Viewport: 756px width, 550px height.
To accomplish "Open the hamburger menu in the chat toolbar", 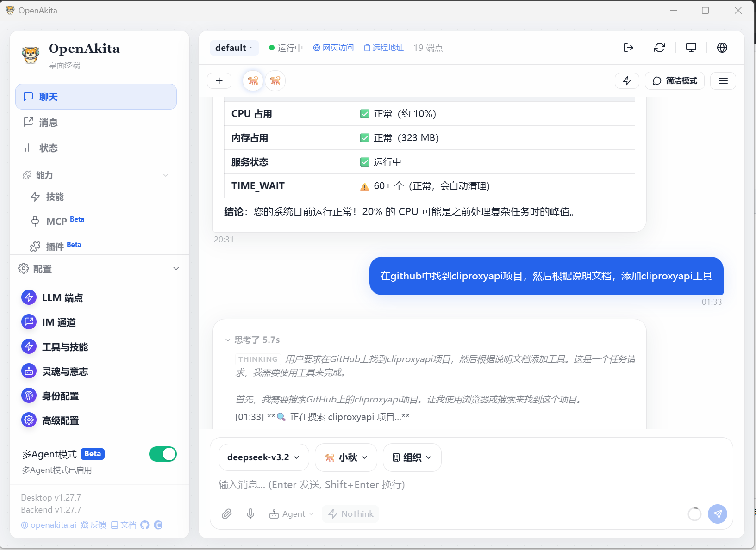I will (x=723, y=81).
